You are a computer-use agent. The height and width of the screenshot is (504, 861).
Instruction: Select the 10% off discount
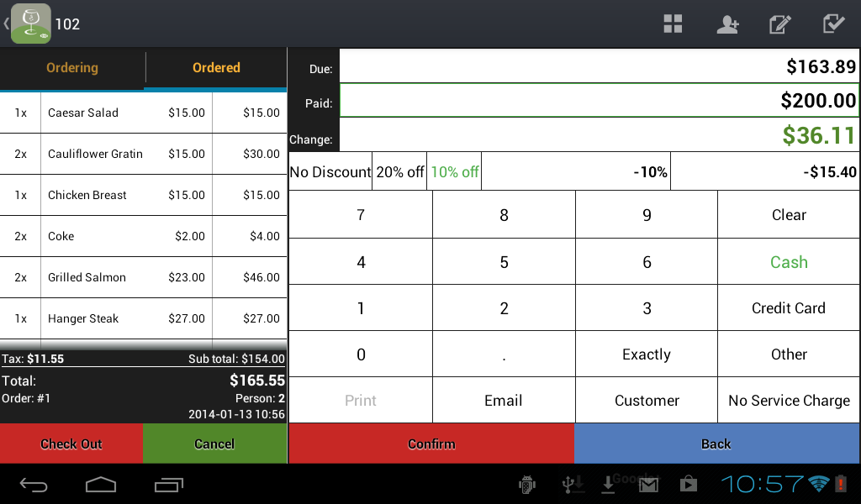tap(455, 172)
